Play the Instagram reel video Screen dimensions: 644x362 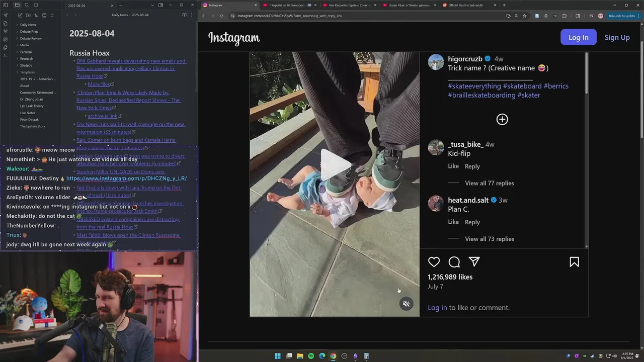click(x=335, y=164)
